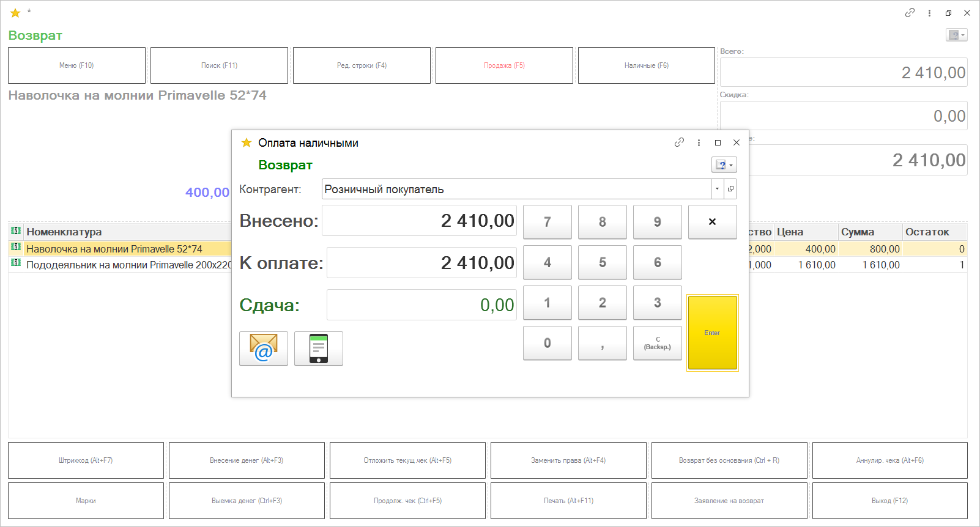
Task: Click the Всего total field 2 410,00
Action: [844, 72]
